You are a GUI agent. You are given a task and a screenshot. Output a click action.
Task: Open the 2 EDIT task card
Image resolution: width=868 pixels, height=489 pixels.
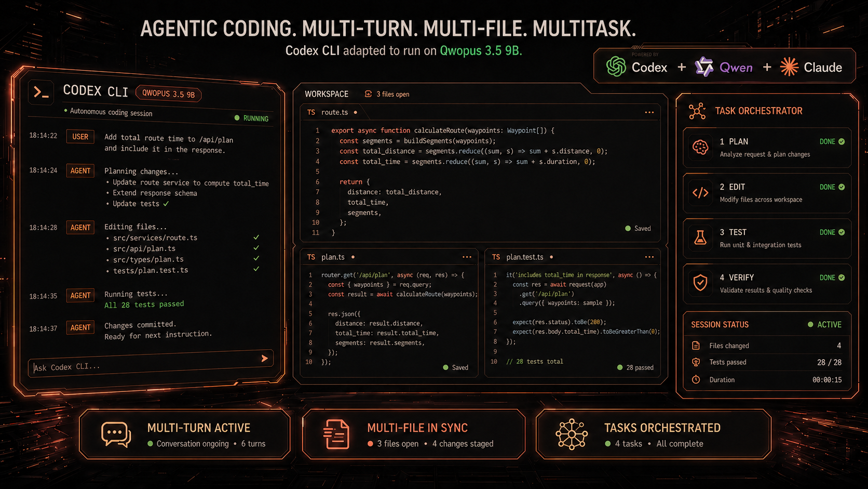point(767,193)
